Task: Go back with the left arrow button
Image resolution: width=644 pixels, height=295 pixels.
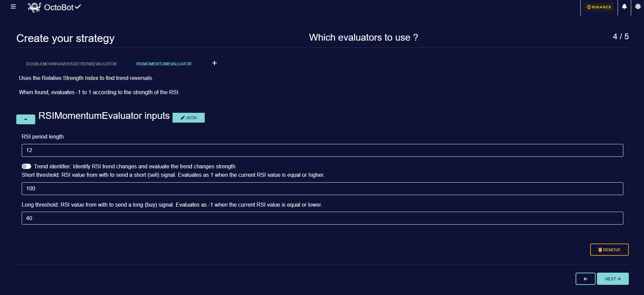Action: pyautogui.click(x=585, y=279)
